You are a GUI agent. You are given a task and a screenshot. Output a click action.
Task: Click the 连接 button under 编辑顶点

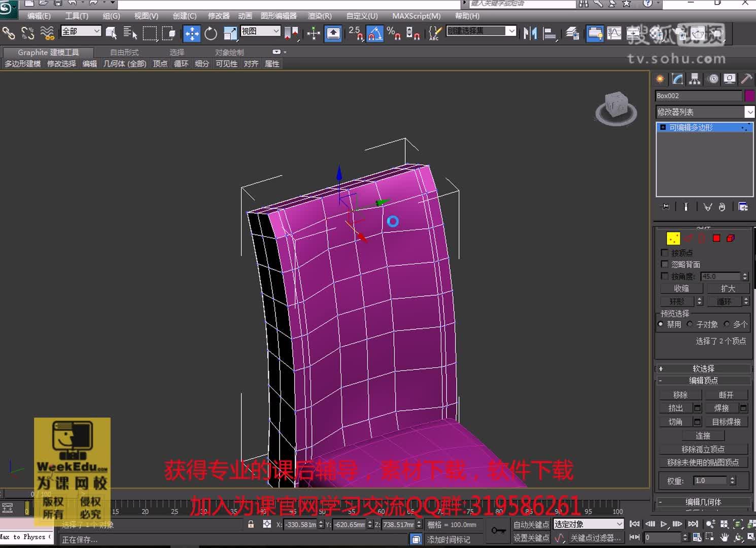click(703, 435)
